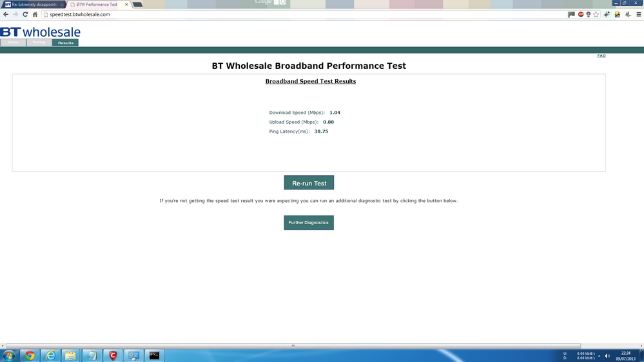Viewport: 644px width, 362px height.
Task: Show hidden tray icons arrow
Action: point(600,356)
